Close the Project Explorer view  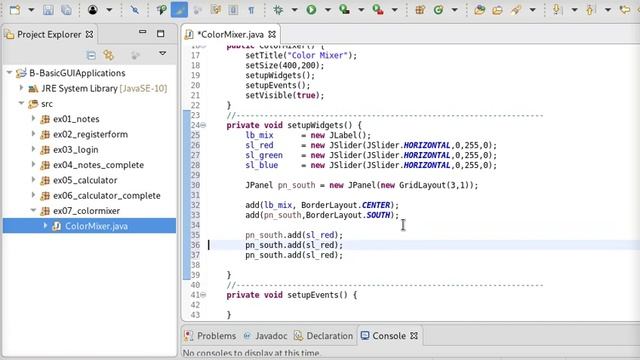point(89,35)
